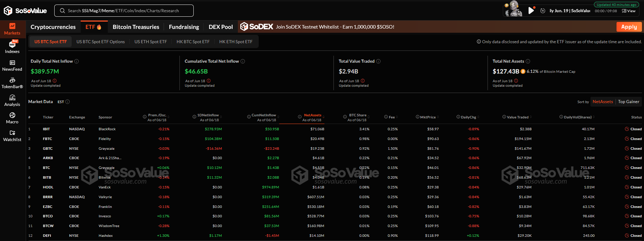Viewport: 644px width, 241px height.
Task: Sort the table by the MktPrice column arrows
Action: point(438,117)
